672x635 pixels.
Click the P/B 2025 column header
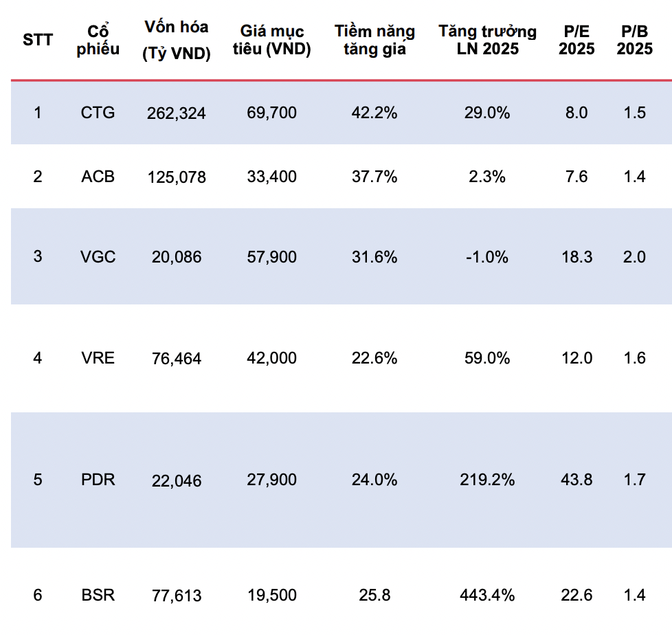(x=635, y=40)
